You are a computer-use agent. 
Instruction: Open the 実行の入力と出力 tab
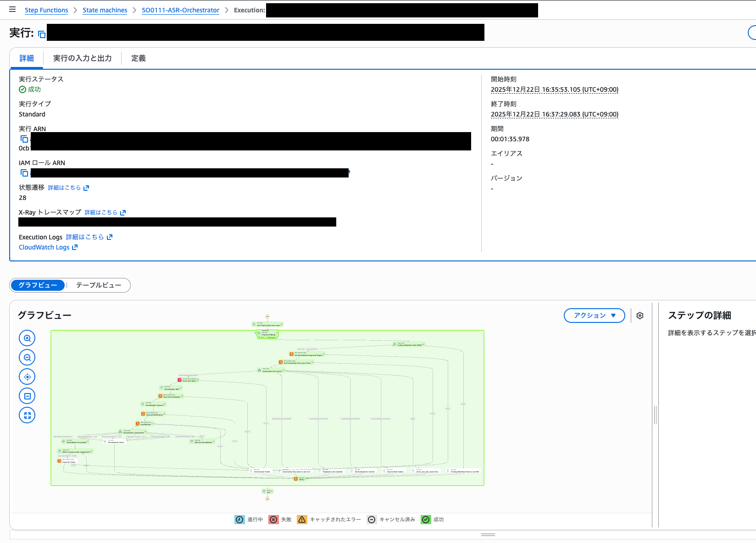pos(83,58)
